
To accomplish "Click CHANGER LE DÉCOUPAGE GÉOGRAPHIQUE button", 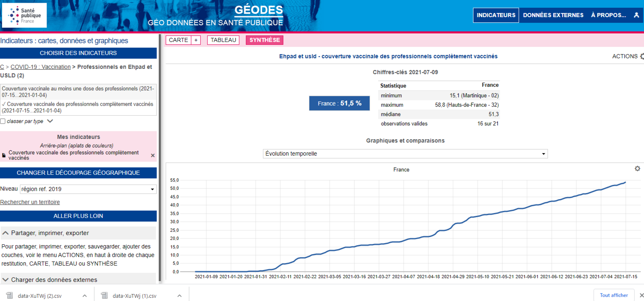I will tap(78, 173).
